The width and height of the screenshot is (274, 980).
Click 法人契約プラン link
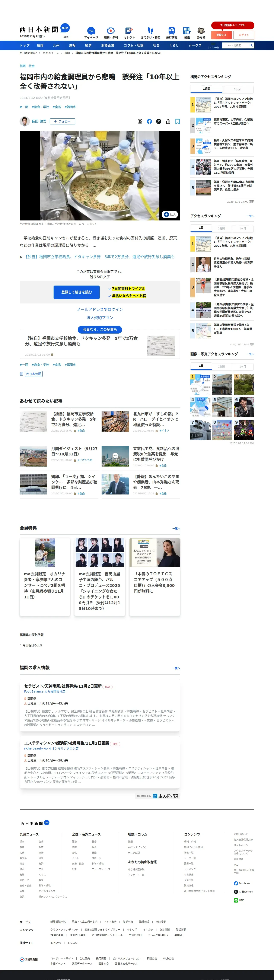click(100, 317)
